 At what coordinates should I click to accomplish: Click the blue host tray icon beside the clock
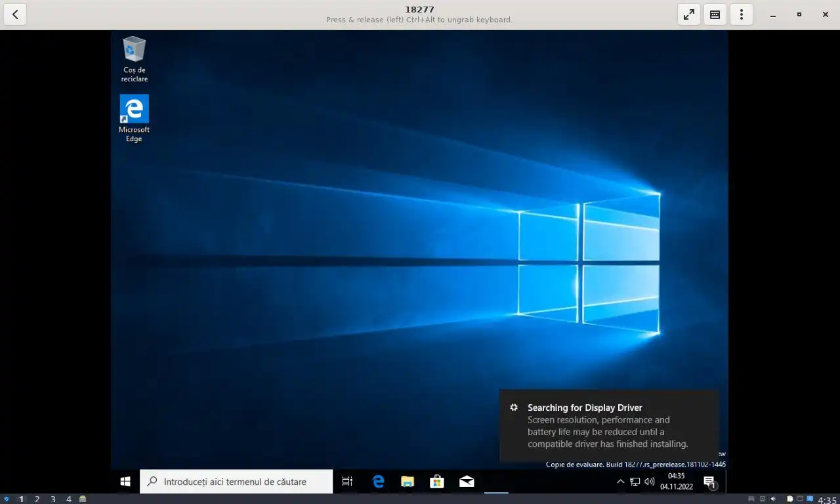click(810, 499)
